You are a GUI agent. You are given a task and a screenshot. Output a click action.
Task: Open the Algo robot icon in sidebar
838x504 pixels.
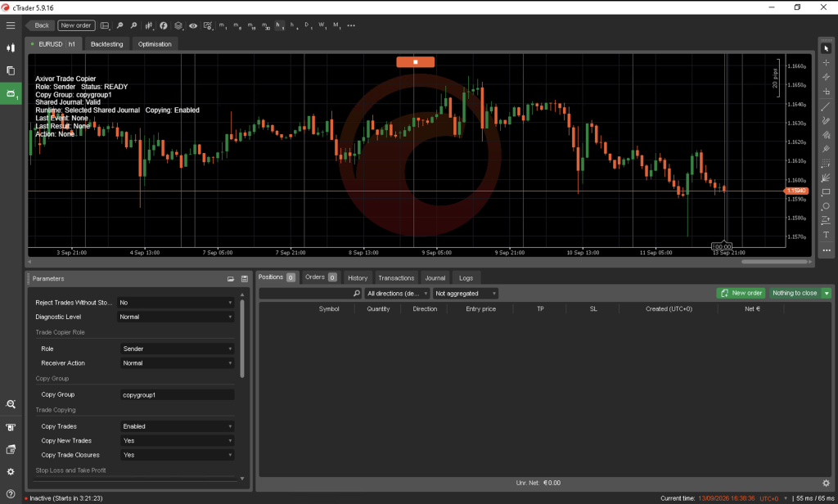coord(11,93)
